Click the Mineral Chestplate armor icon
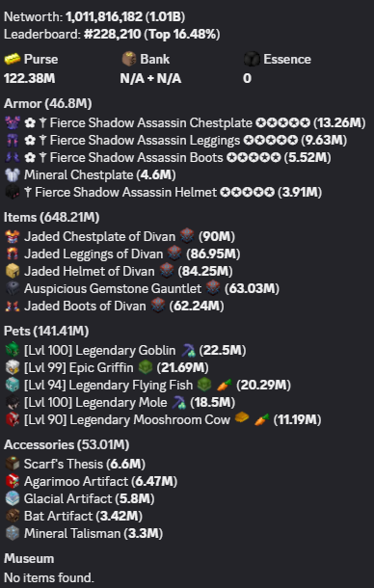 tap(13, 174)
